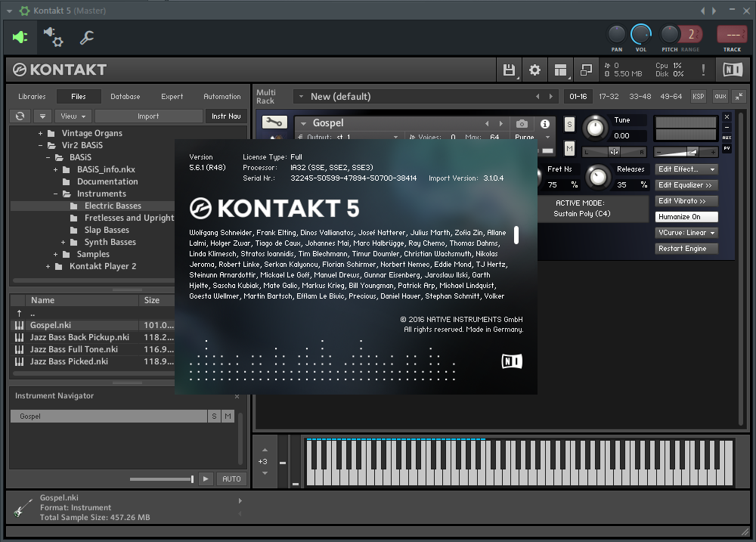Image resolution: width=756 pixels, height=542 pixels.
Task: Click the Gospel.nki instrument file icon
Action: coord(20,326)
